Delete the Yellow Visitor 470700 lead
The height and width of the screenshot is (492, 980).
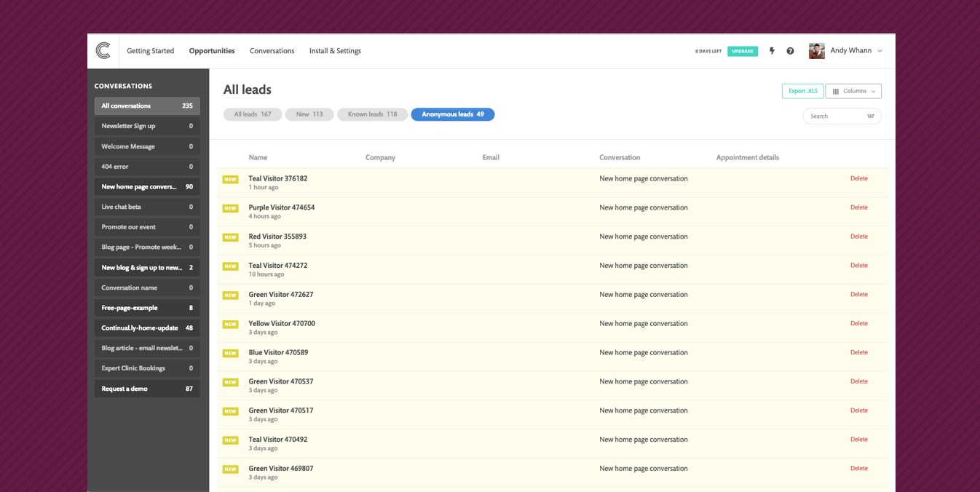(859, 323)
